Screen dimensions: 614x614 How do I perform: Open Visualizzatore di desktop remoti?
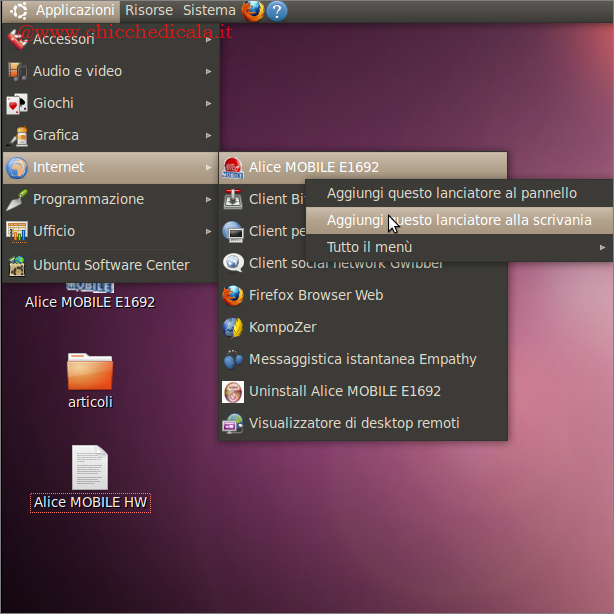point(354,423)
